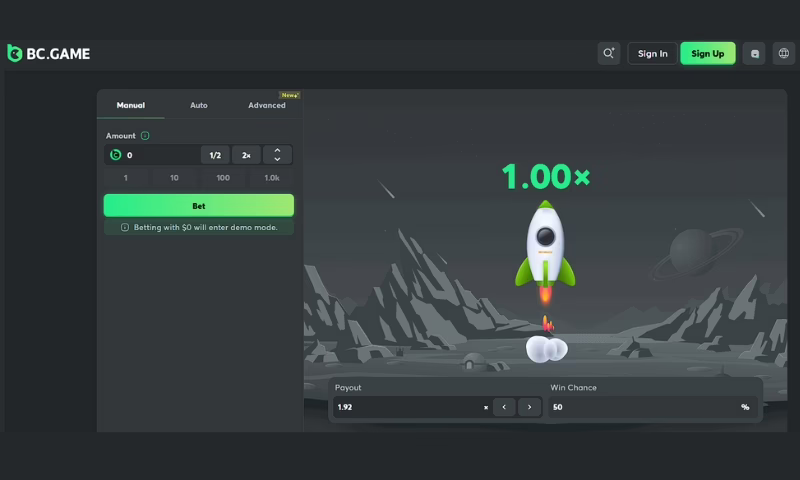Click the green Bet button
The image size is (800, 480).
click(198, 206)
